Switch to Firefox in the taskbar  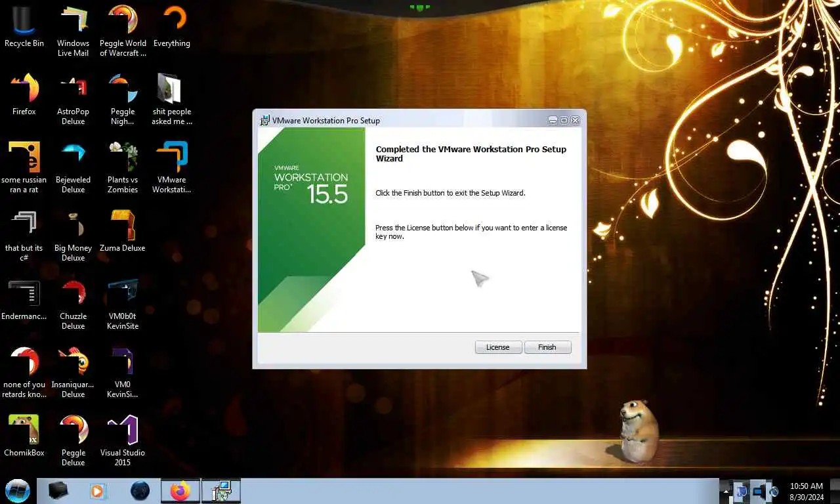coord(180,491)
